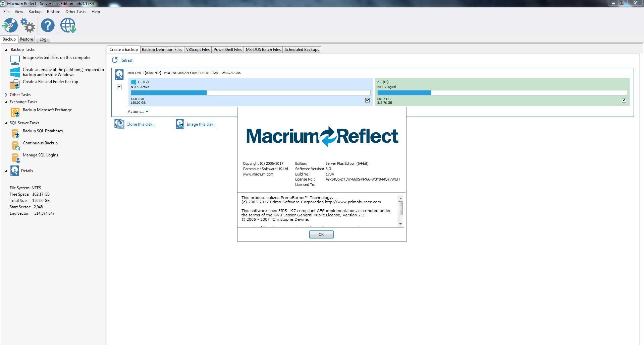Expand the Other Tasks section
The height and width of the screenshot is (345, 644).
[6, 95]
